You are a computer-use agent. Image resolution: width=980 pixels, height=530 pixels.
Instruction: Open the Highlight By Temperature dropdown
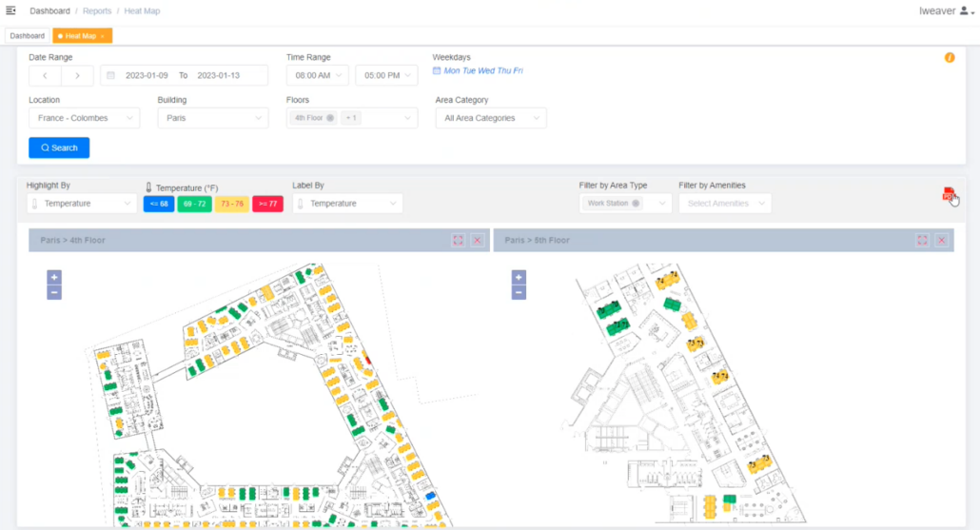[x=82, y=204]
